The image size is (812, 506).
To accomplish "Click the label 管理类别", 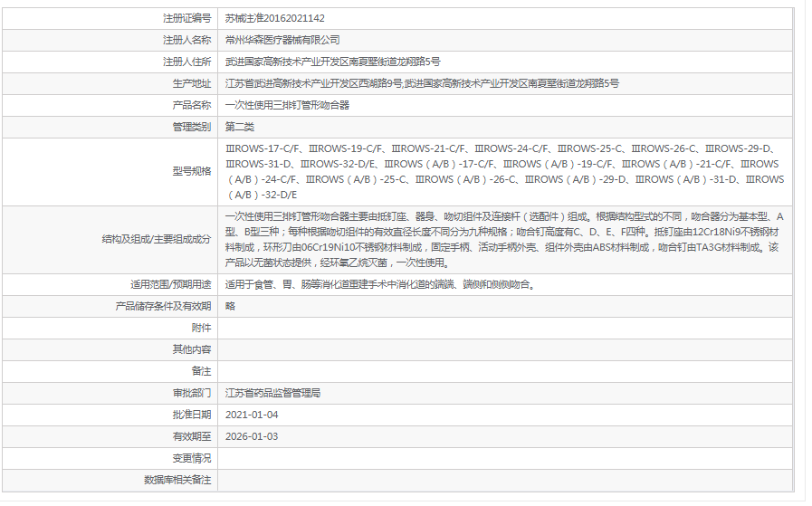I will click(x=192, y=128).
